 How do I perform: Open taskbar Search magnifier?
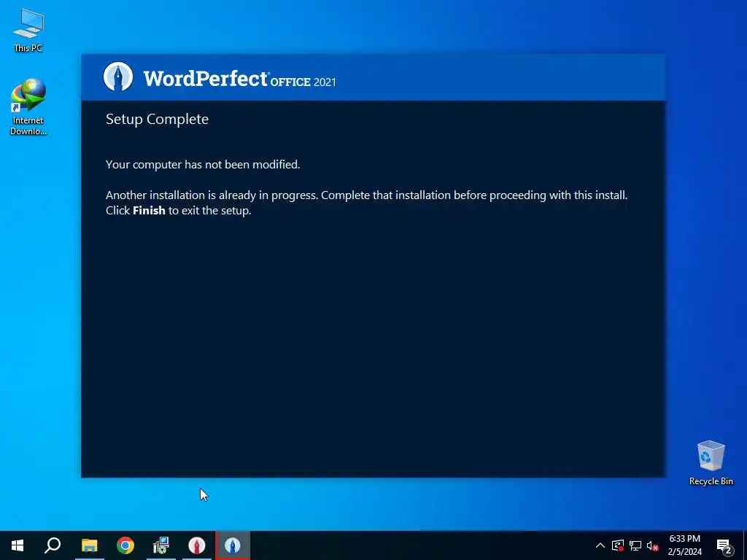click(x=53, y=545)
